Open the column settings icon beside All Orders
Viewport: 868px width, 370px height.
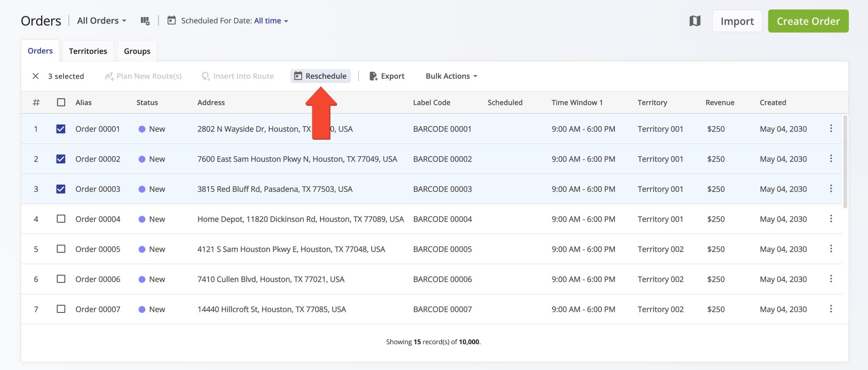145,21
